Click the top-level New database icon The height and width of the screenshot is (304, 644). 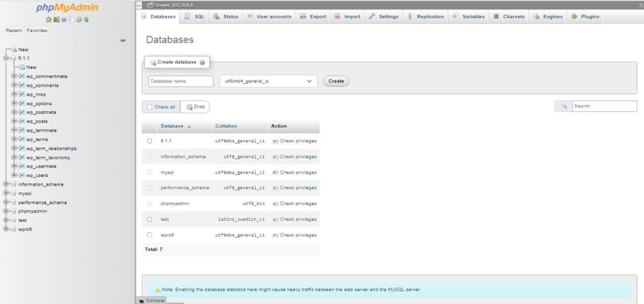(14, 49)
